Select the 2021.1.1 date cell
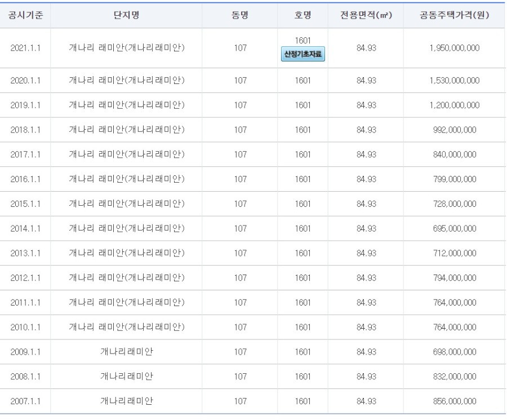507x420 pixels. point(25,48)
